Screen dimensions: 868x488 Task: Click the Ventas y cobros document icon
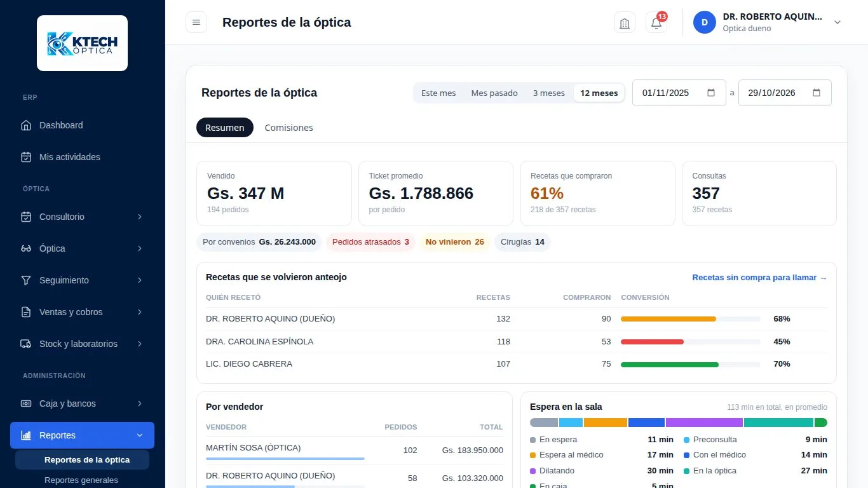[x=26, y=312]
